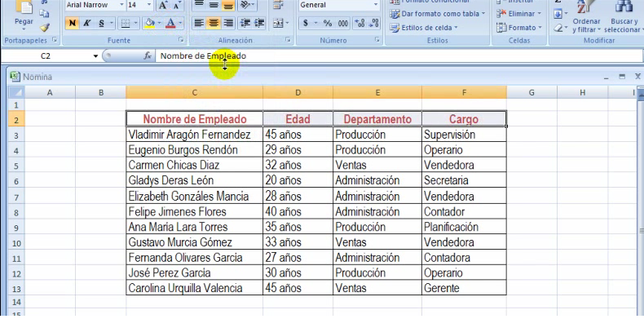The height and width of the screenshot is (319, 644).
Task: Open the borders dropdown arrow
Action: [x=136, y=24]
